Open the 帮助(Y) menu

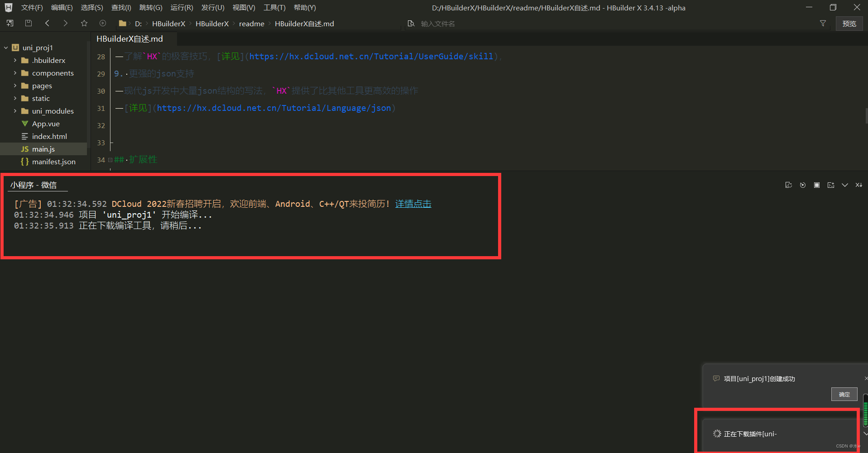coord(305,8)
